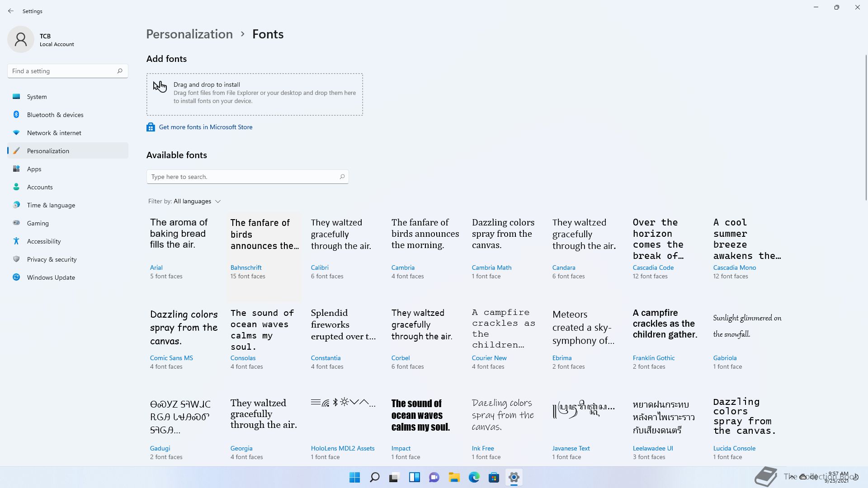The image size is (868, 488).
Task: Select Personalization in sidebar
Action: tap(68, 151)
